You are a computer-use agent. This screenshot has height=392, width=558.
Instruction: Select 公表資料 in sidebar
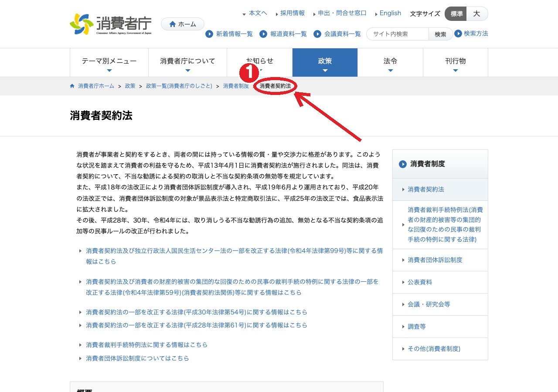440,282
